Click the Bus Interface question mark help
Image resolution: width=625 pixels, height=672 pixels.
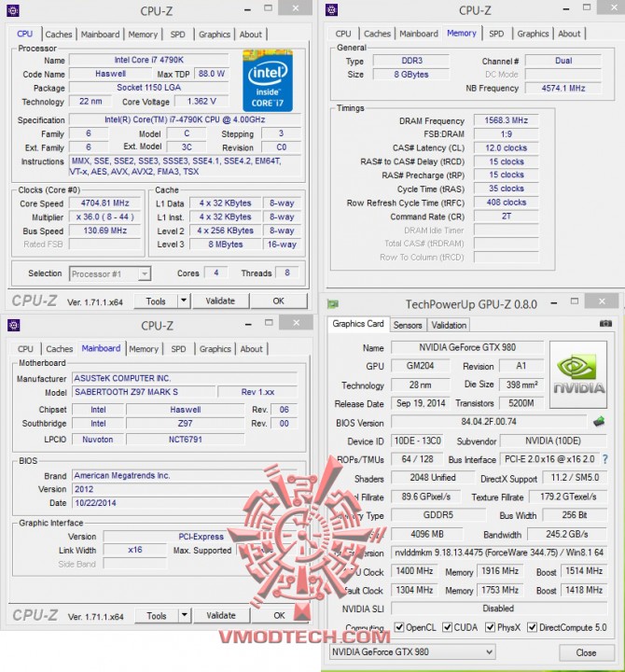coord(604,459)
